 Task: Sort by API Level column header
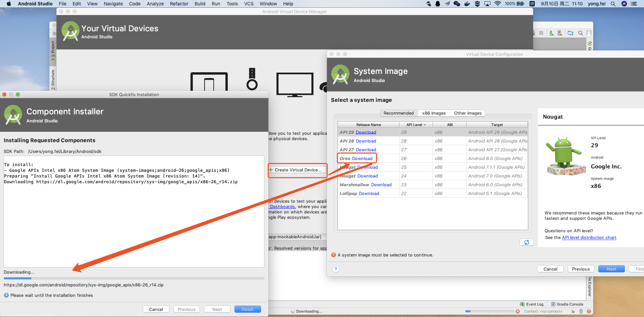416,125
